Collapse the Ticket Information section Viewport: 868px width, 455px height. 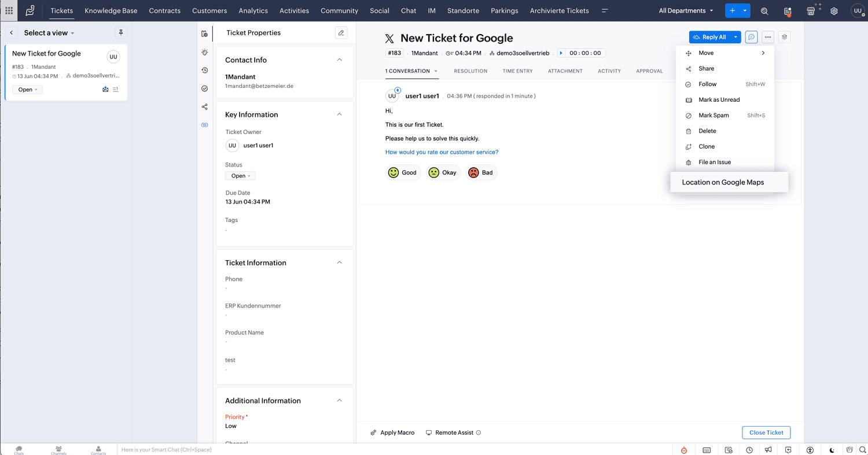coord(340,262)
